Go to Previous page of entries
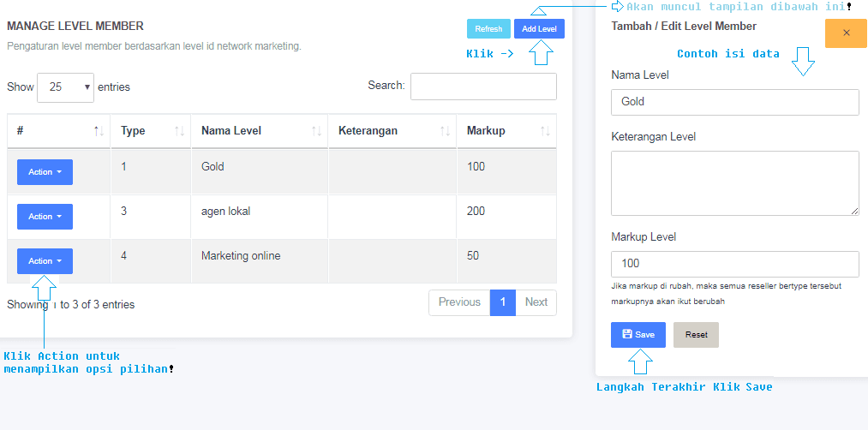Image resolution: width=868 pixels, height=430 pixels. 459,302
